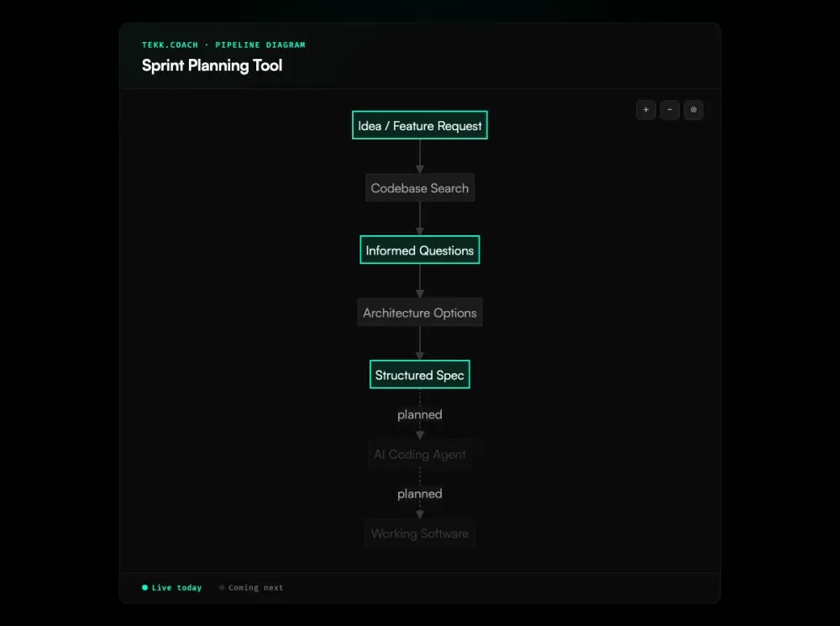Toggle highlight on the Structured Spec node
This screenshot has height=626, width=840.
(419, 374)
